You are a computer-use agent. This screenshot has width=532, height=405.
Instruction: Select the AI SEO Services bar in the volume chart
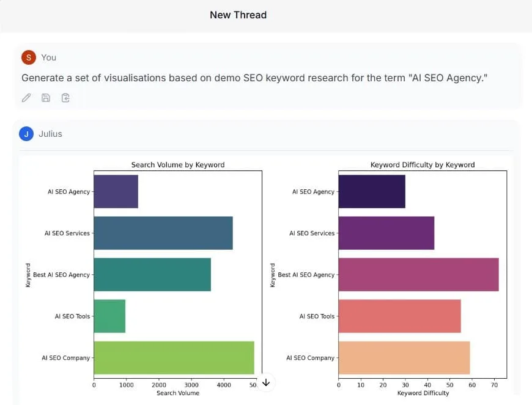click(162, 233)
